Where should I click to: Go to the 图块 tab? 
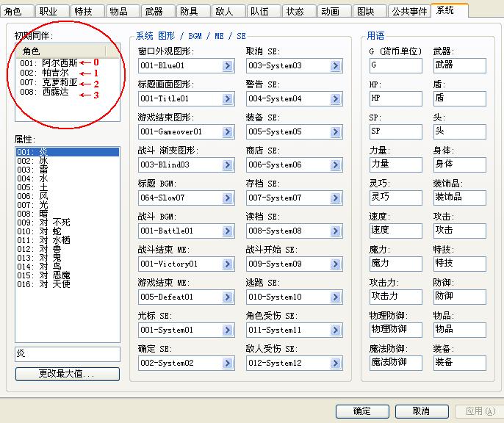pyautogui.click(x=370, y=11)
